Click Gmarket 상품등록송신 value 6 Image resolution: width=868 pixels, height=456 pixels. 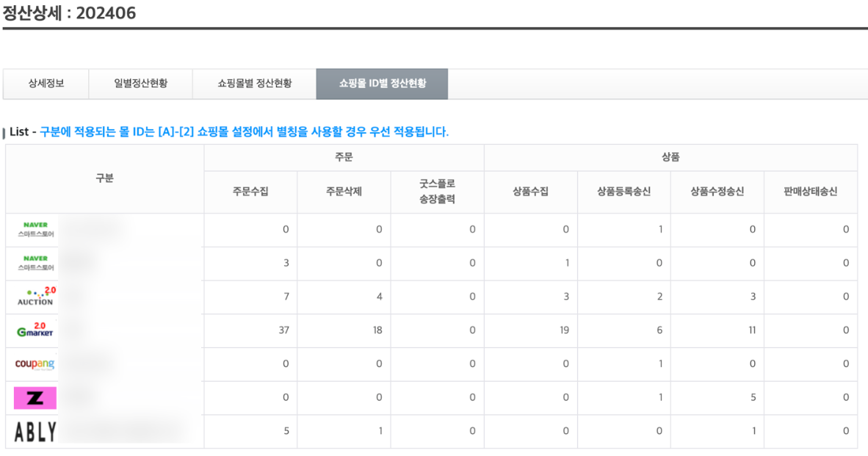[659, 330]
